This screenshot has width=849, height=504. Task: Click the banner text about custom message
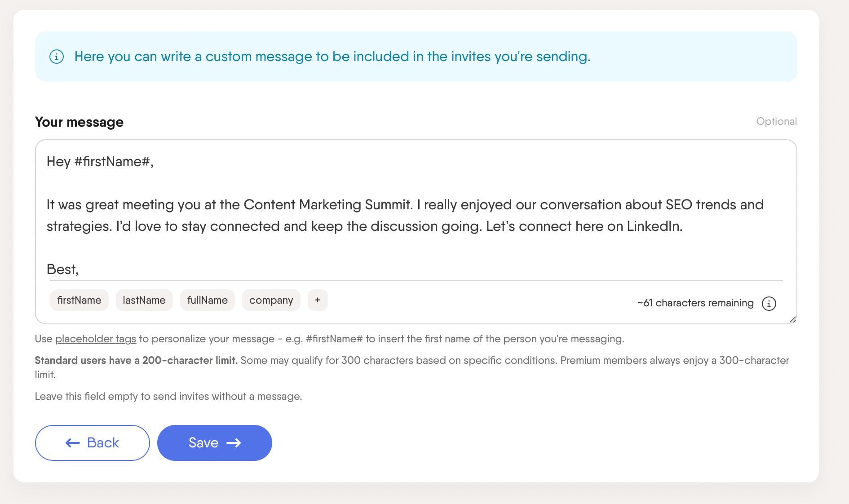[x=332, y=57]
